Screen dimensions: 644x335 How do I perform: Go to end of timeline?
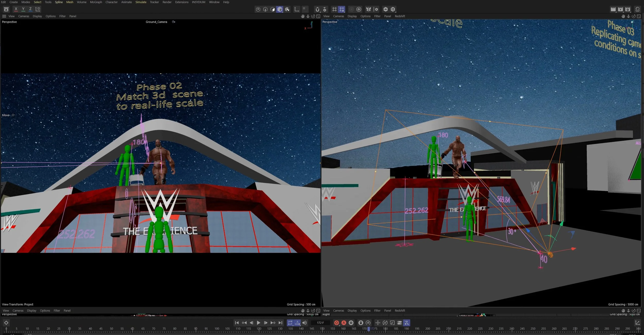point(280,323)
